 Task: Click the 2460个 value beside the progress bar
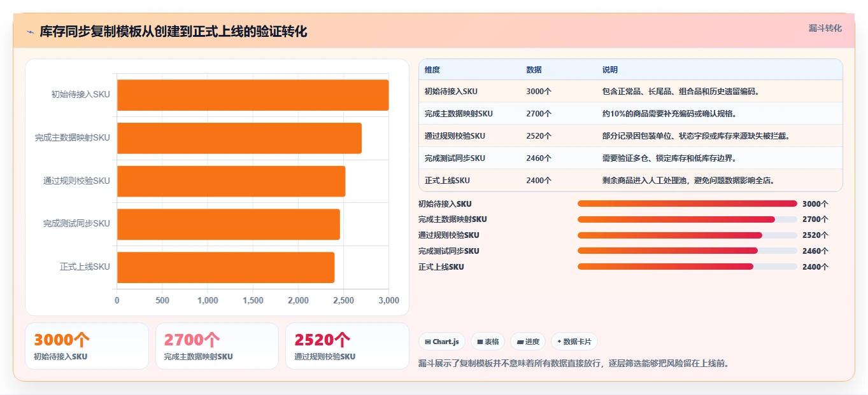(815, 251)
